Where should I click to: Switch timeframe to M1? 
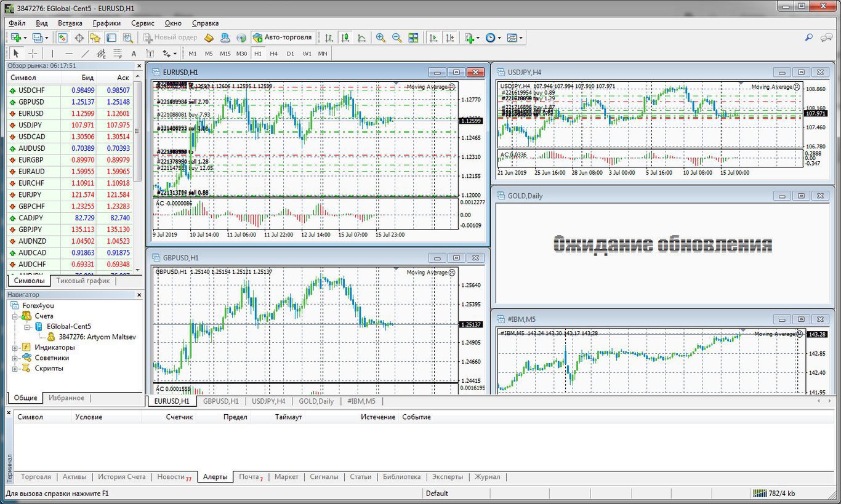point(193,54)
